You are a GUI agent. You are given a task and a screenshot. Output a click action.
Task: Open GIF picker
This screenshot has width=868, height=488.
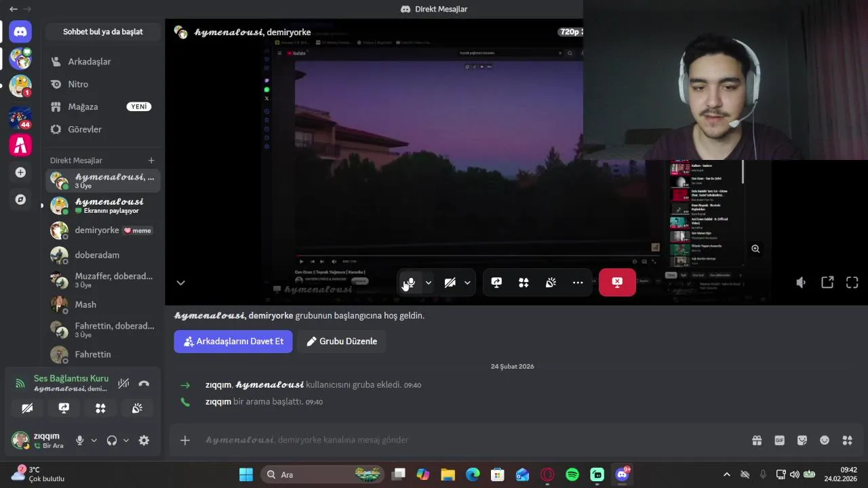(779, 441)
